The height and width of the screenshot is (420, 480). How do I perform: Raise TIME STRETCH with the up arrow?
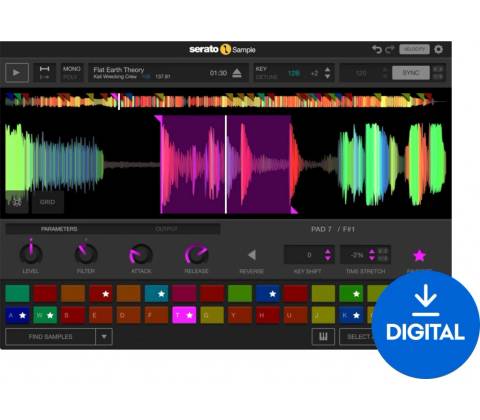pos(372,252)
